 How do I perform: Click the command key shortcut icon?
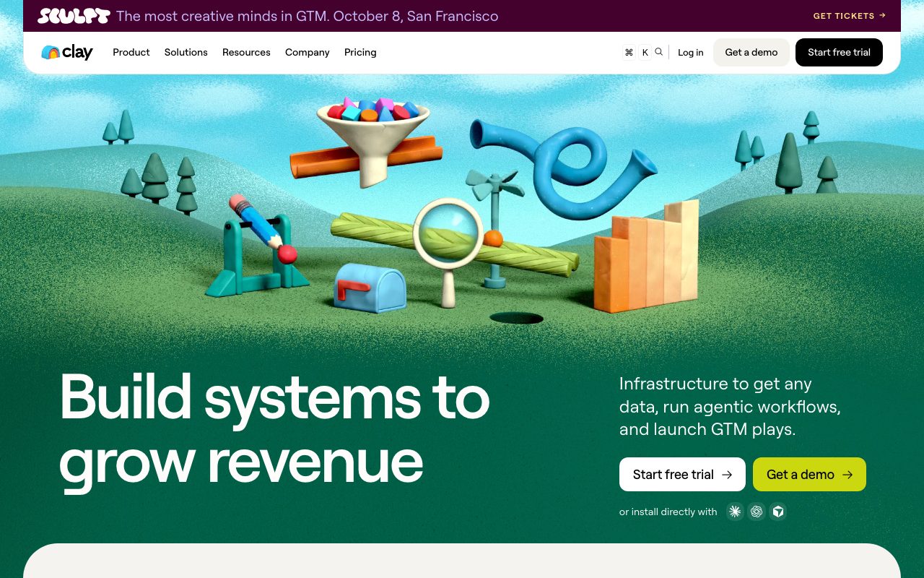629,52
